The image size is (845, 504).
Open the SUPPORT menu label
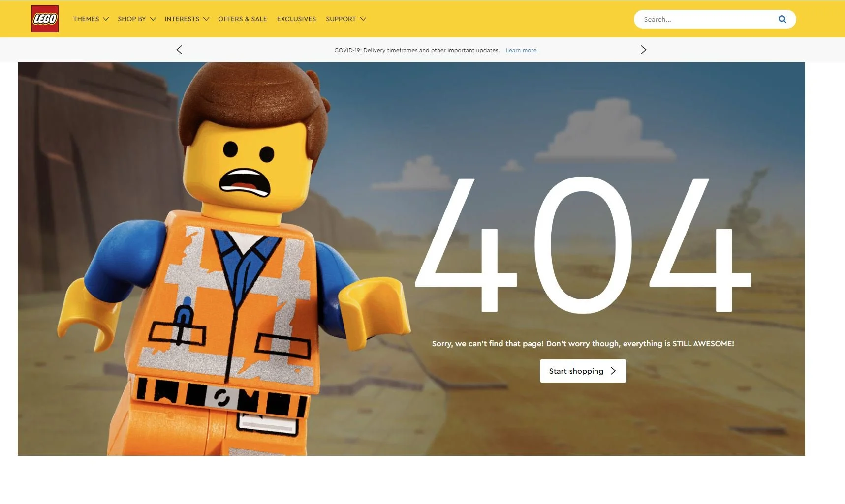click(341, 19)
